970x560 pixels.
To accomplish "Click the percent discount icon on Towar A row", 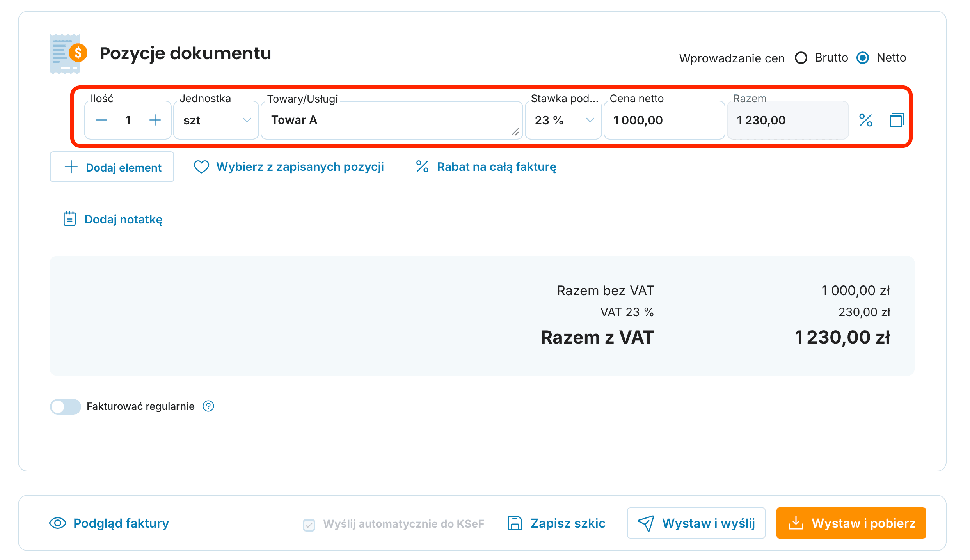I will [x=865, y=120].
